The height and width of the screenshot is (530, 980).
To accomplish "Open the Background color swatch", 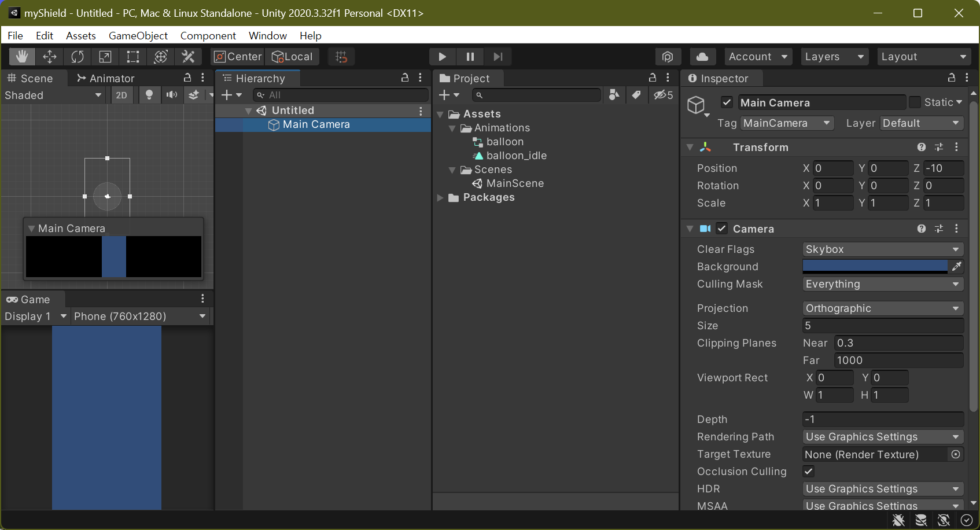I will (875, 266).
